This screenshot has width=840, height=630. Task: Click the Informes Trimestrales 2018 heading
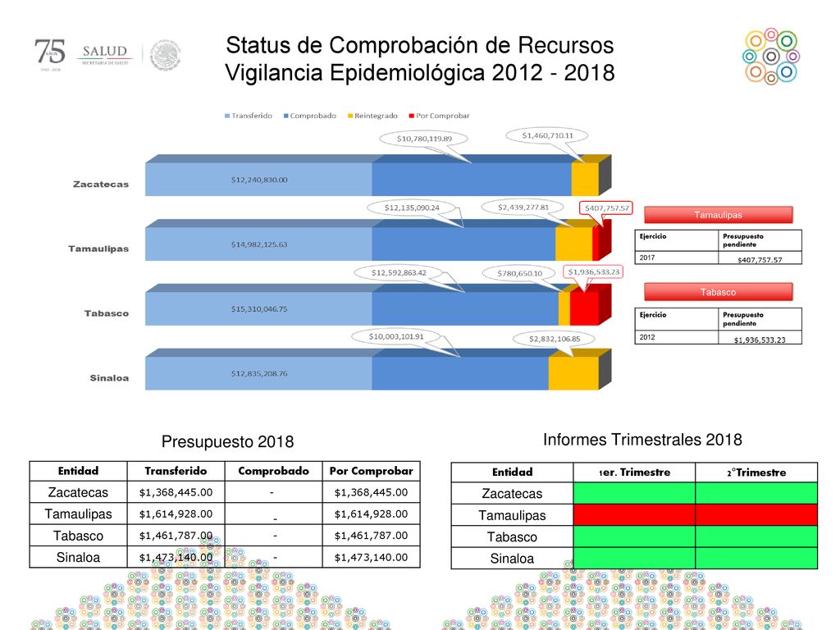[x=642, y=440]
